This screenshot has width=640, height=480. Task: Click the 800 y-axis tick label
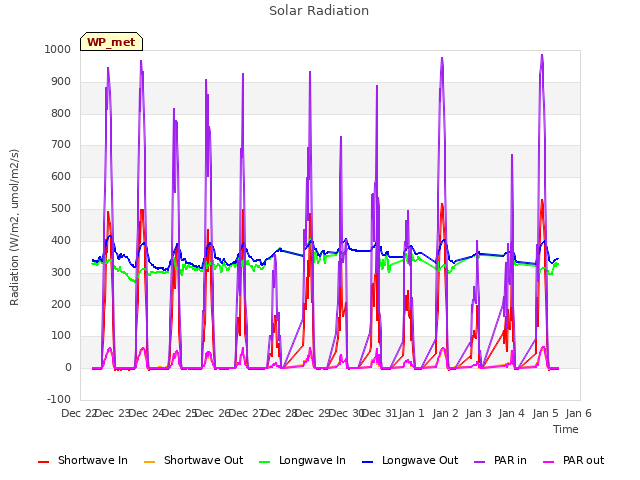[x=61, y=113]
